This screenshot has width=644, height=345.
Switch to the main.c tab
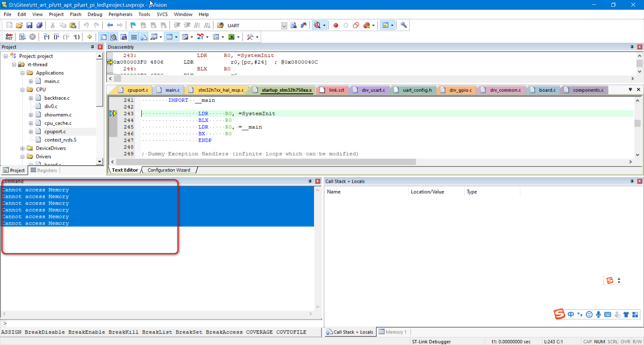coord(172,90)
